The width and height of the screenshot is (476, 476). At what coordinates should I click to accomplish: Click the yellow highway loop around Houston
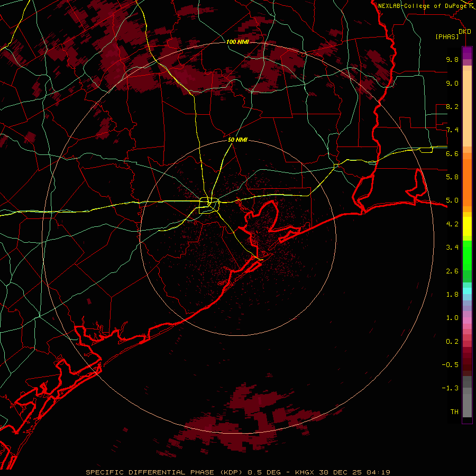(209, 206)
